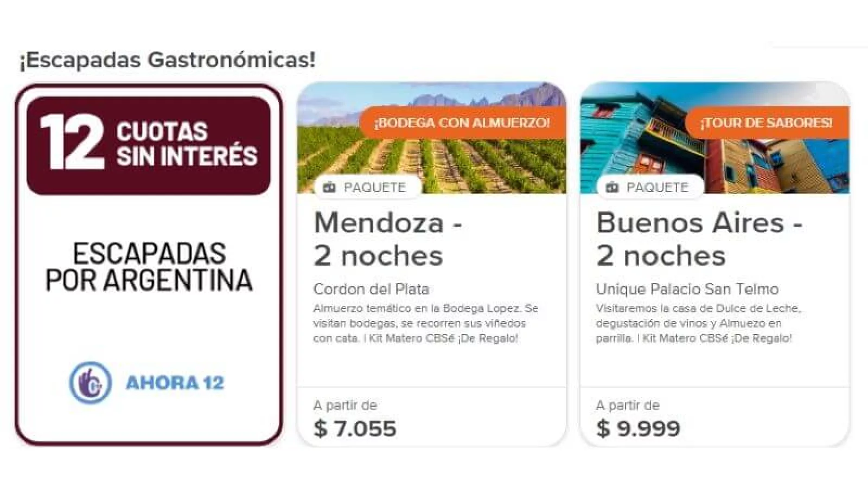868x488 pixels.
Task: Open the Mendoza - 2 noches title
Action: (x=387, y=239)
